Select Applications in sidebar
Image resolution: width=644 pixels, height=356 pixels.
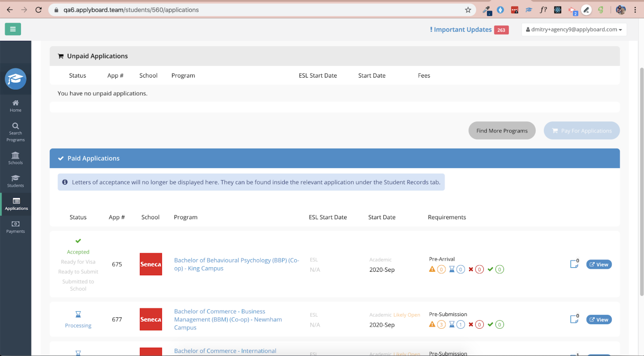(16, 204)
